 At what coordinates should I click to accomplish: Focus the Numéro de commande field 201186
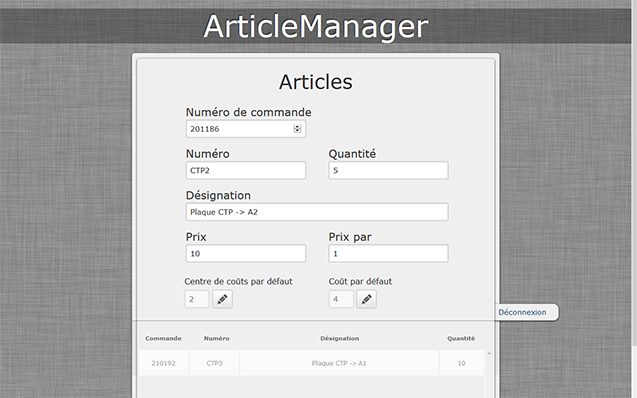click(x=246, y=129)
